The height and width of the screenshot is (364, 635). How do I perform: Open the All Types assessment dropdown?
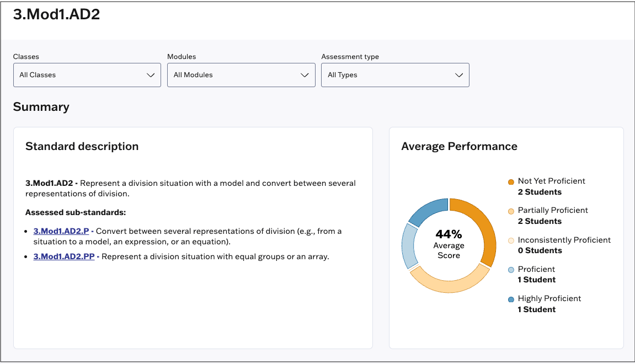pyautogui.click(x=395, y=75)
